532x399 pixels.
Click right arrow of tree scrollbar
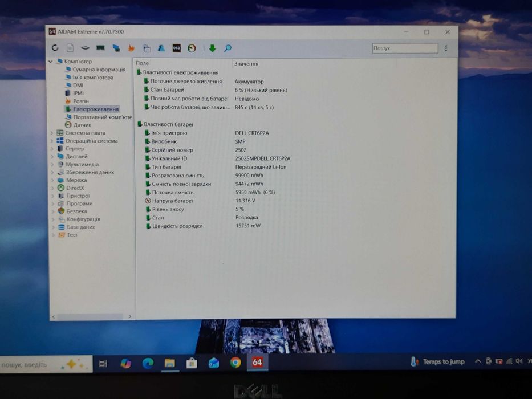point(130,316)
